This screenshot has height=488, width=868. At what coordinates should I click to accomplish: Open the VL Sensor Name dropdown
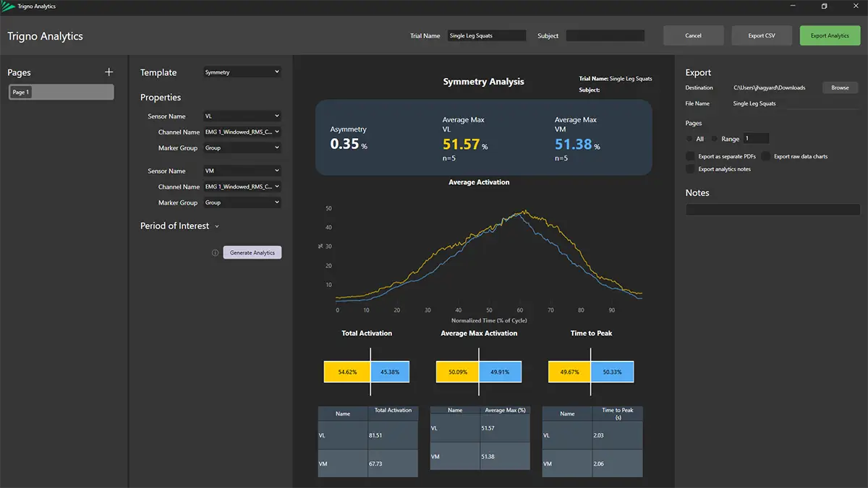(242, 116)
